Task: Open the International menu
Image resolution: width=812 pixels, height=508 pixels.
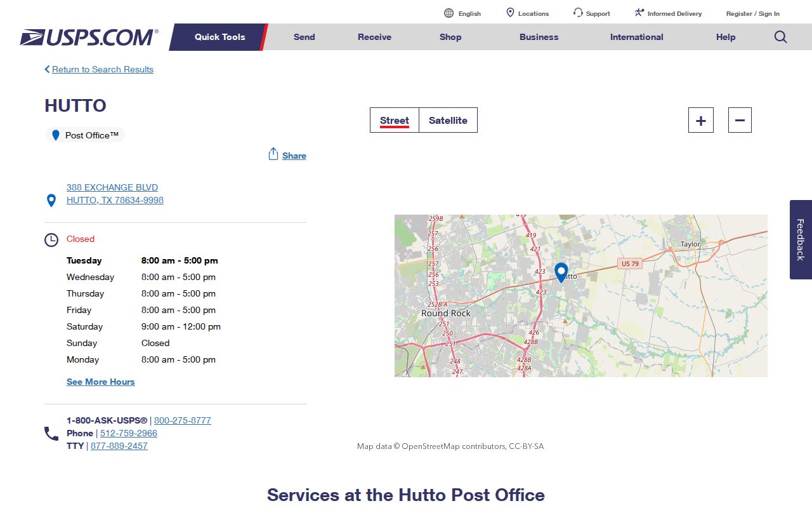Action: click(636, 37)
